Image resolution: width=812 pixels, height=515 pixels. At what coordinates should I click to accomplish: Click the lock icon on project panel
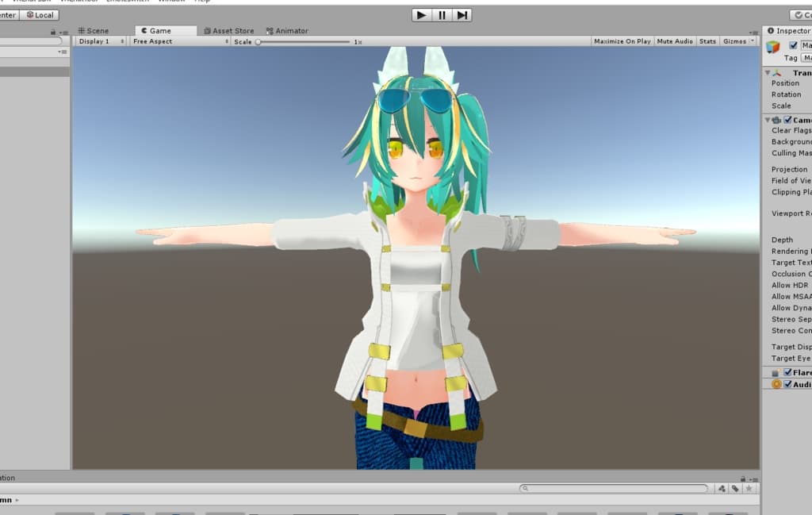click(741, 478)
